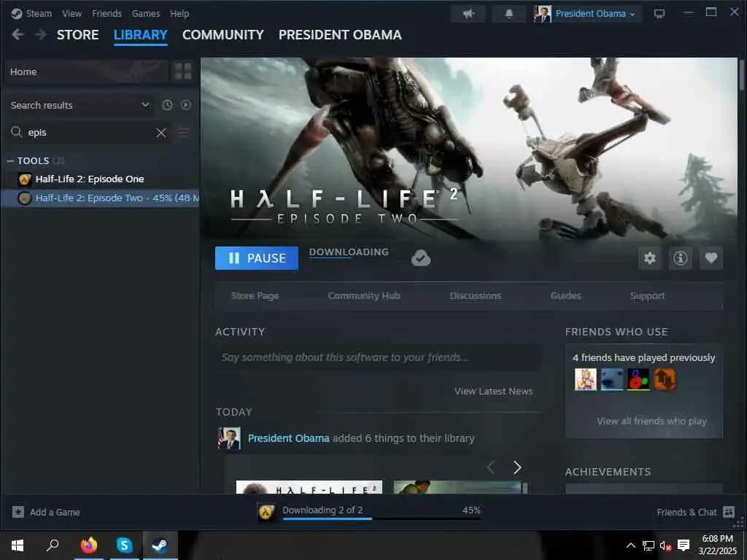Switch to Big Picture mode icon
Image resolution: width=747 pixels, height=560 pixels.
659,14
